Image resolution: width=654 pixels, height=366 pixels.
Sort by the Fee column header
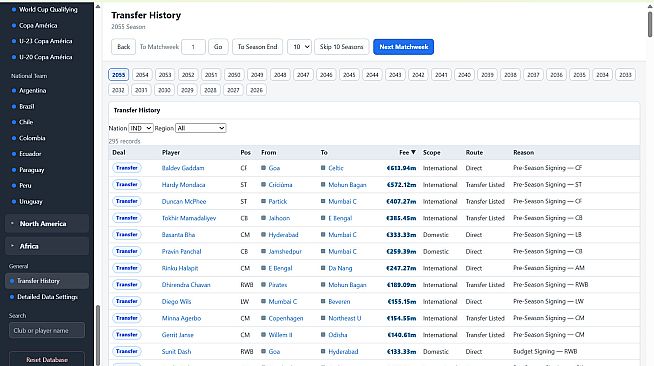pos(407,152)
